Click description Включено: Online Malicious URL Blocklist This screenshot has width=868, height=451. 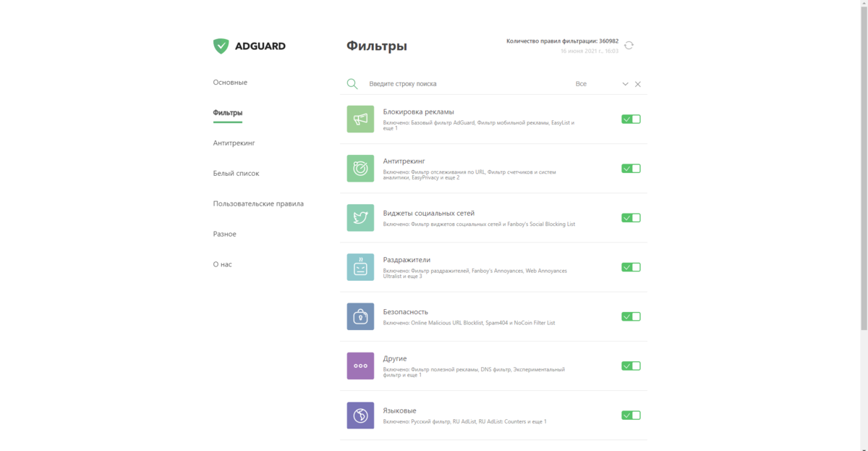click(x=469, y=323)
